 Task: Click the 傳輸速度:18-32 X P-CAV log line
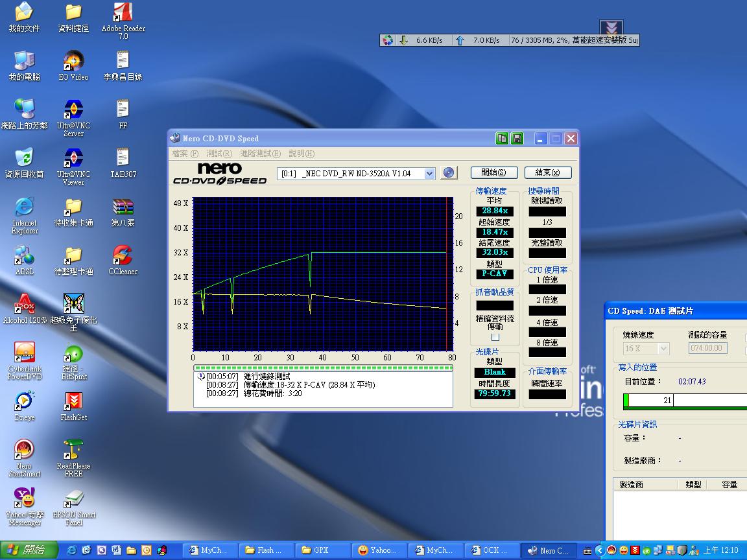coord(290,385)
